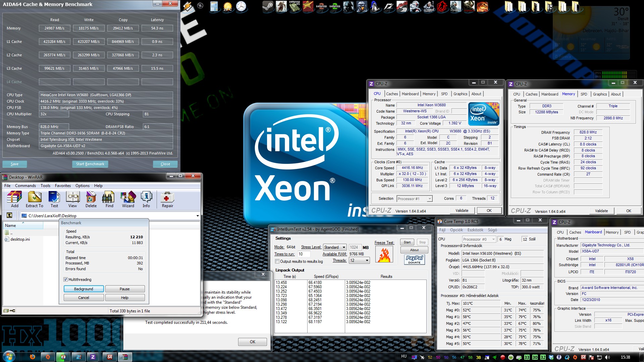Open the Processzor #0 dropdown in Core Temp
Image resolution: width=644 pixels, height=362 pixels.
[x=479, y=239]
